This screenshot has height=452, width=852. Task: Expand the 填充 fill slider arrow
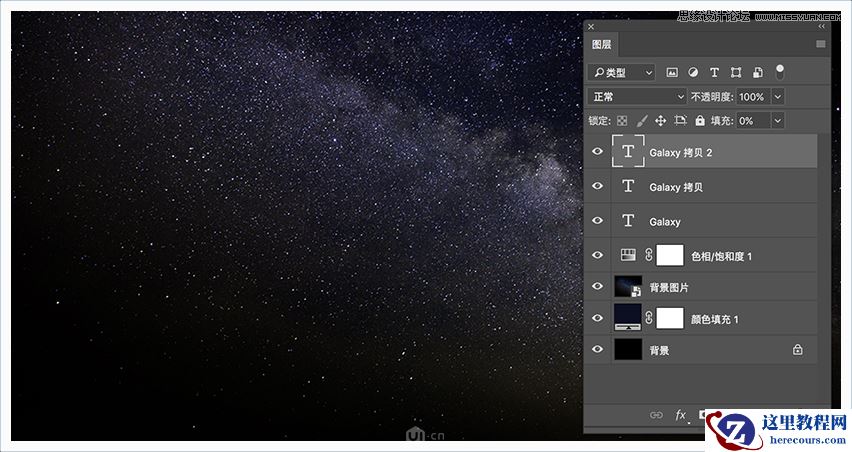tap(778, 121)
